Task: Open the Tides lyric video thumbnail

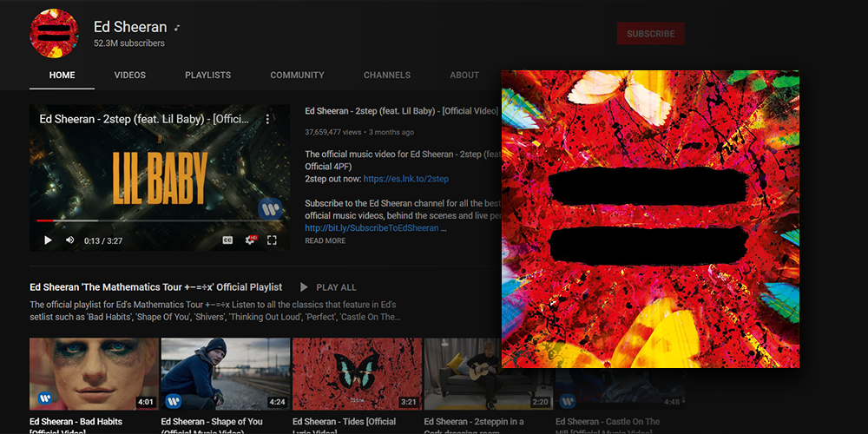Action: [x=357, y=374]
